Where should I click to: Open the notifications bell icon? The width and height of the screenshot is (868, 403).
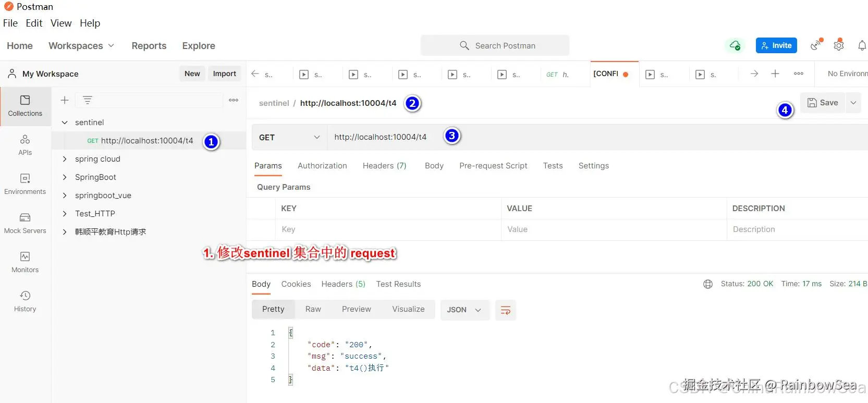click(x=862, y=46)
